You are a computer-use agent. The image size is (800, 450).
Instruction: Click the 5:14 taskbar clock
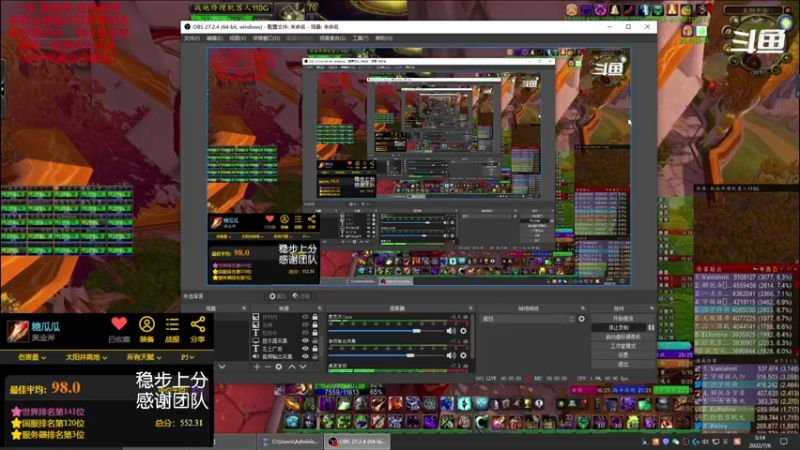click(760, 442)
